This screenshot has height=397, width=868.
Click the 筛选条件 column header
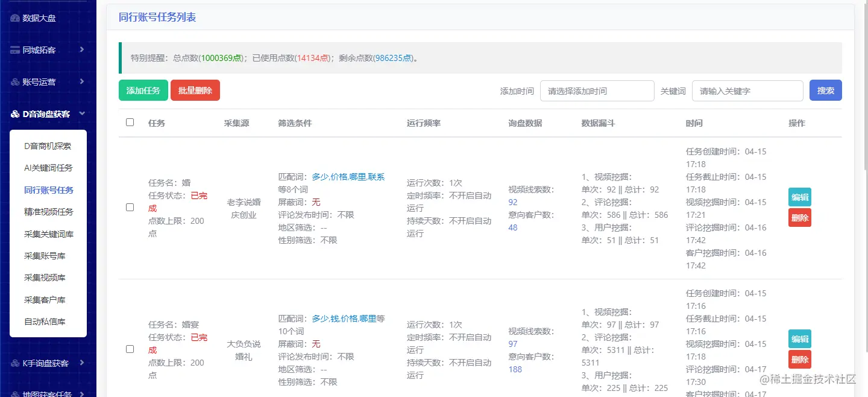click(x=295, y=123)
